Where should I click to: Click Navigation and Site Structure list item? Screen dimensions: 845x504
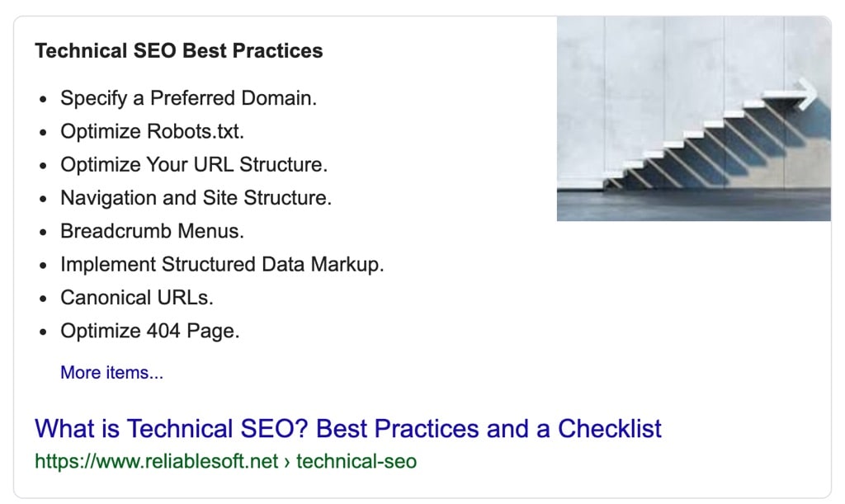196,198
